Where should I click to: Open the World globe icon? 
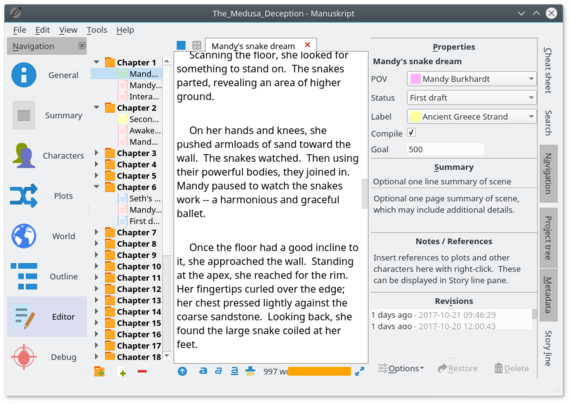[24, 236]
